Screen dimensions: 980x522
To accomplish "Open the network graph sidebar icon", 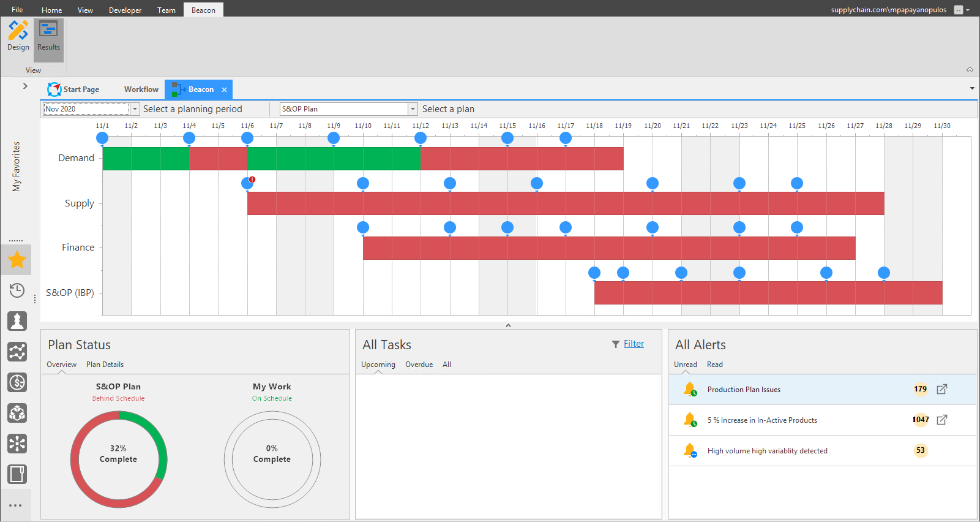I will [17, 352].
